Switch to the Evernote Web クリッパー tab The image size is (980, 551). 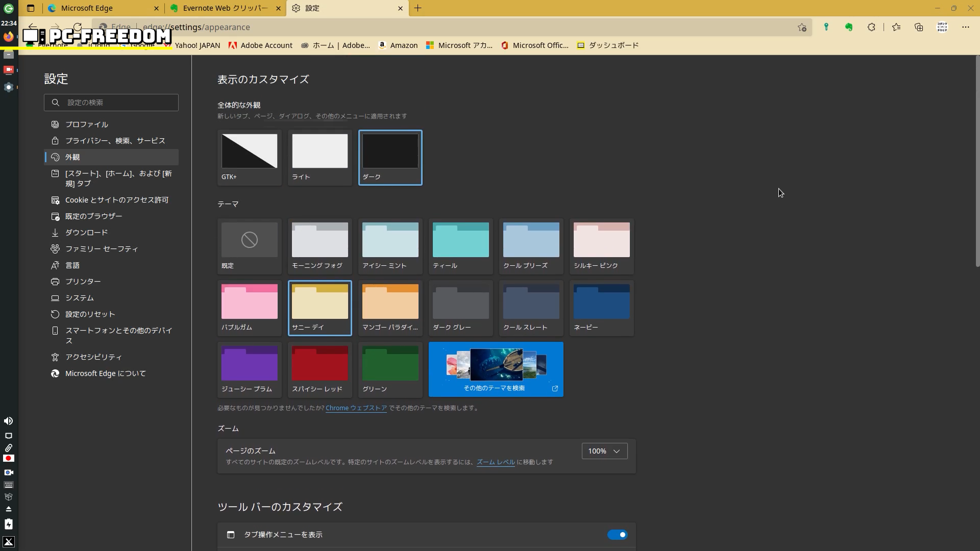pyautogui.click(x=225, y=8)
